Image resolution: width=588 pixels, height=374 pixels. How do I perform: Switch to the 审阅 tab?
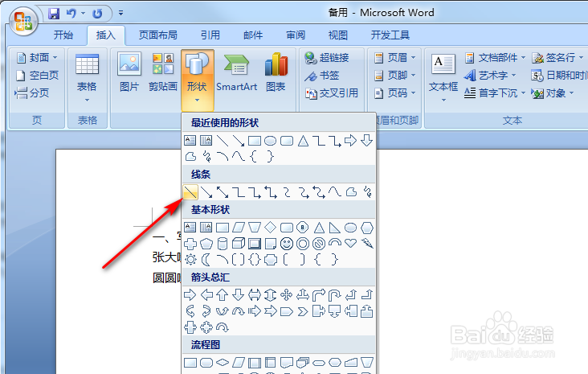point(296,35)
